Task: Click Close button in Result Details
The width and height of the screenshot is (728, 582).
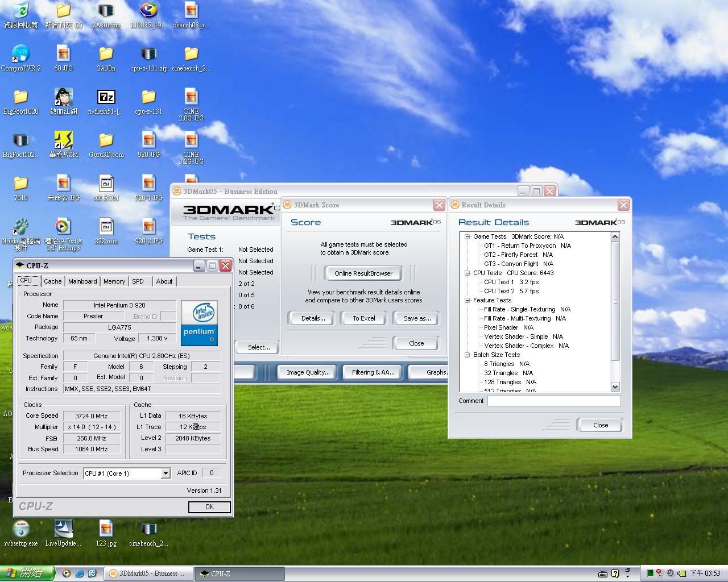Action: pyautogui.click(x=600, y=425)
